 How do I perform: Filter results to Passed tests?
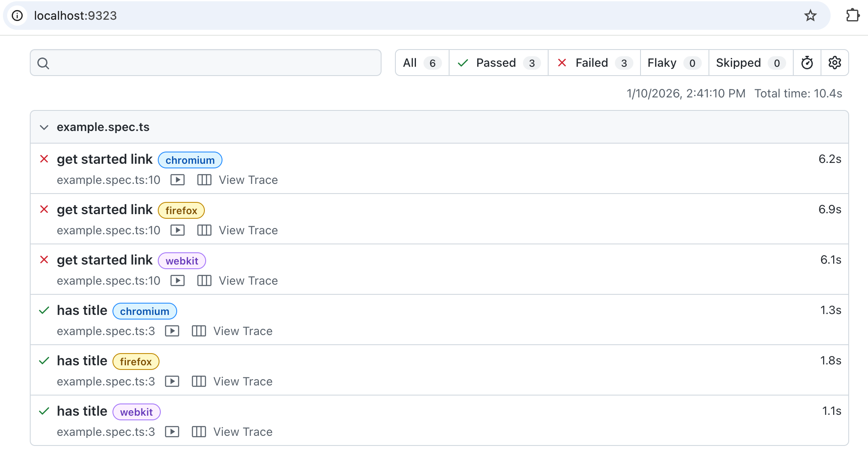click(x=499, y=63)
